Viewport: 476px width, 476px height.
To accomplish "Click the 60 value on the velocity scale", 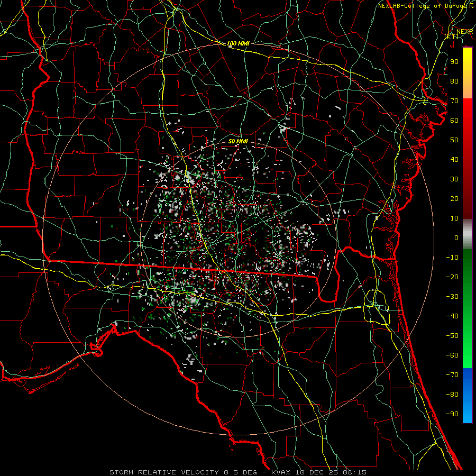I will 454,120.
